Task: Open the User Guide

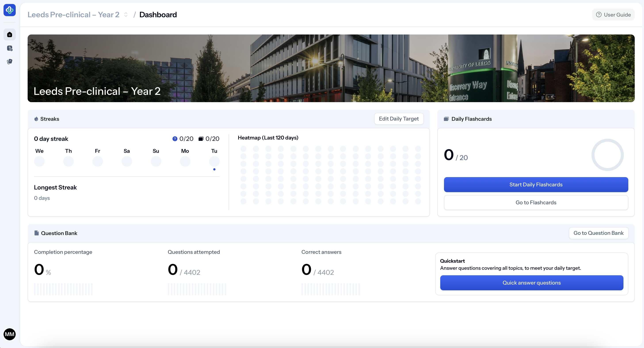Action: pos(613,15)
